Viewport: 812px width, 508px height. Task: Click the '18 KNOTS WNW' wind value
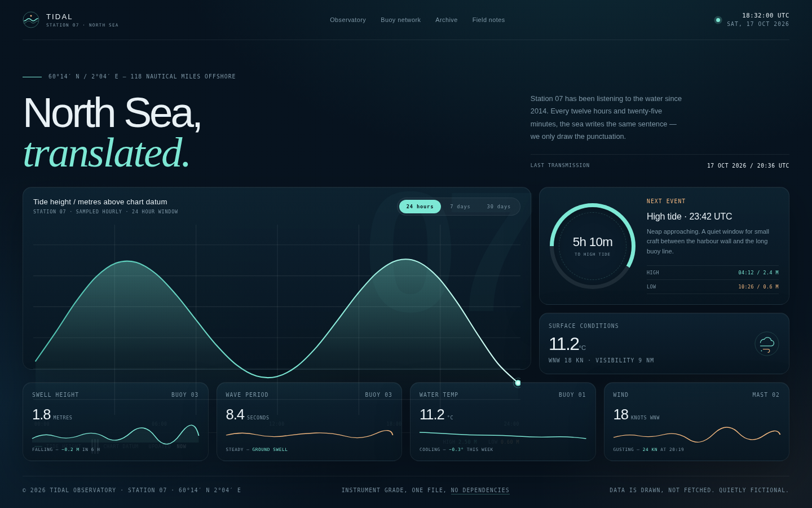pyautogui.click(x=636, y=415)
